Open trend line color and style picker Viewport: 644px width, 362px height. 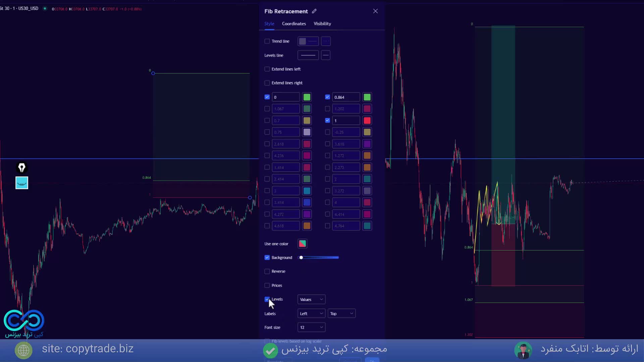click(x=308, y=41)
